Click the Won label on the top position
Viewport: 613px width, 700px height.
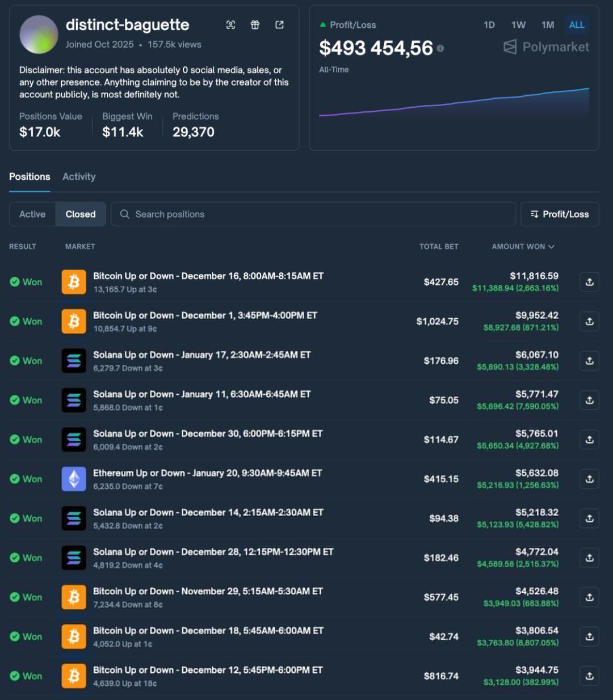[x=26, y=281]
